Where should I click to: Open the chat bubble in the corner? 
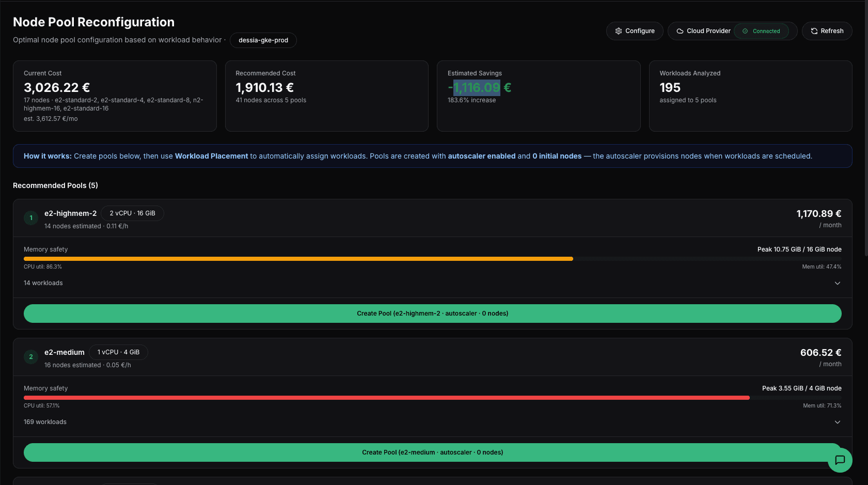click(840, 460)
